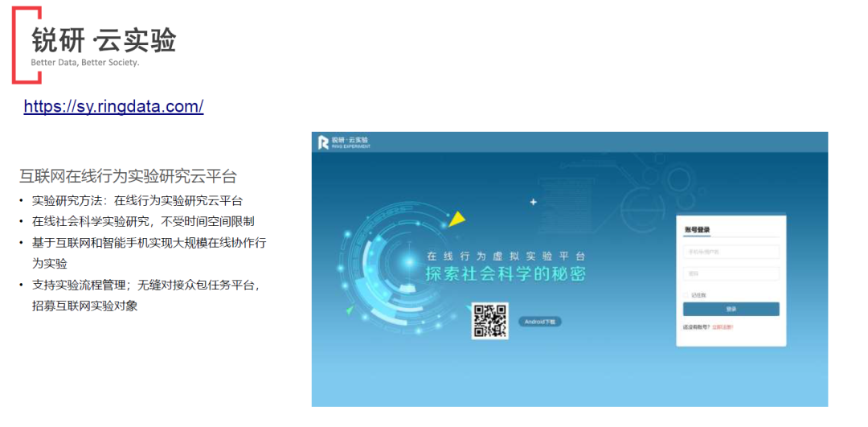Click bullet starting 基于互联网和智能手机
Image resolution: width=868 pixels, height=427 pixels.
(149, 253)
